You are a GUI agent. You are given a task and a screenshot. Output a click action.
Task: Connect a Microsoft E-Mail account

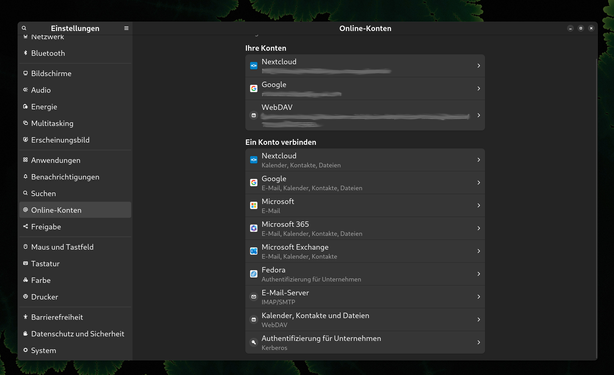pyautogui.click(x=365, y=206)
